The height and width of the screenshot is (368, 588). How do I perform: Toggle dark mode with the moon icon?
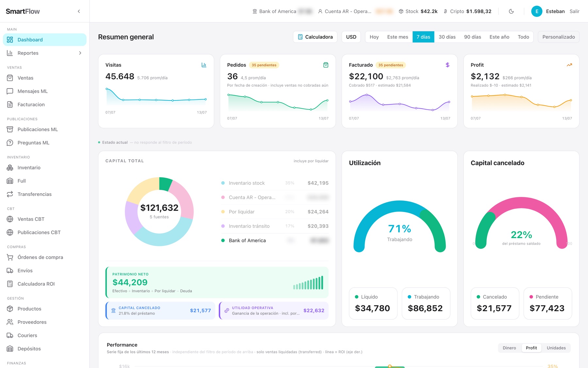[511, 11]
